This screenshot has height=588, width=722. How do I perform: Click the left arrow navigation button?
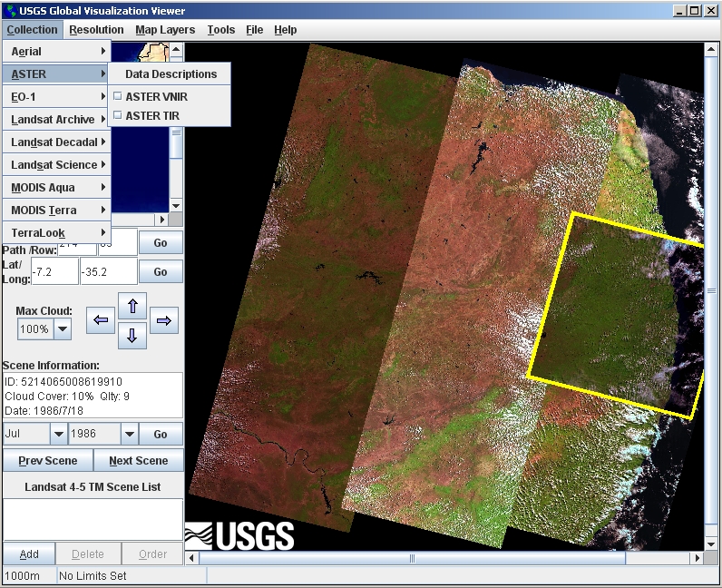click(x=101, y=320)
